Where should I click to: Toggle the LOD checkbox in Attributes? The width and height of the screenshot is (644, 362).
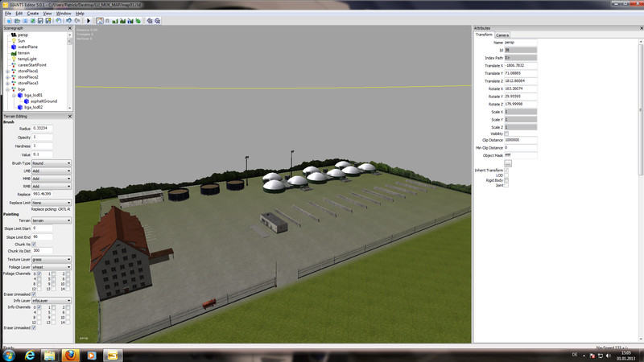coord(506,175)
